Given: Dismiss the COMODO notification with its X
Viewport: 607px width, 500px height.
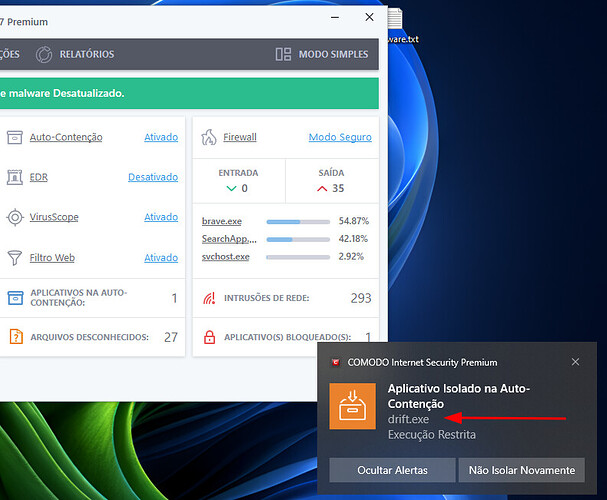Looking at the screenshot, I should pyautogui.click(x=575, y=362).
